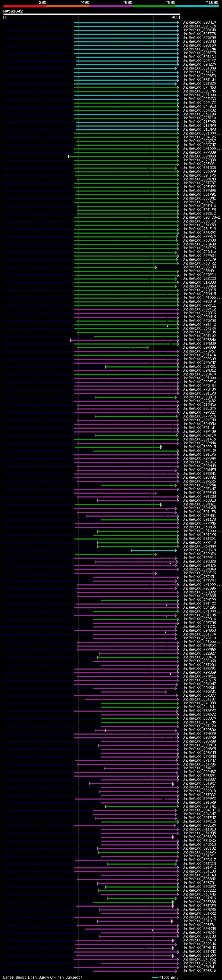Select hit label UniRef100_Q6K877

[199, 695]
